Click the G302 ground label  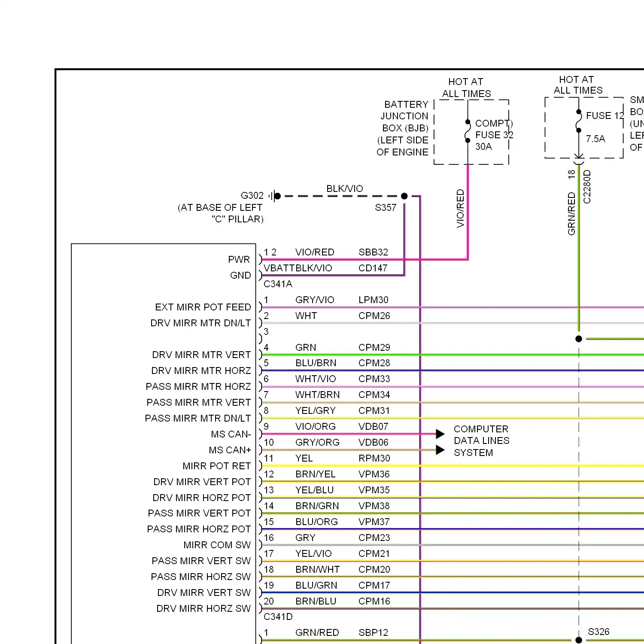click(252, 196)
